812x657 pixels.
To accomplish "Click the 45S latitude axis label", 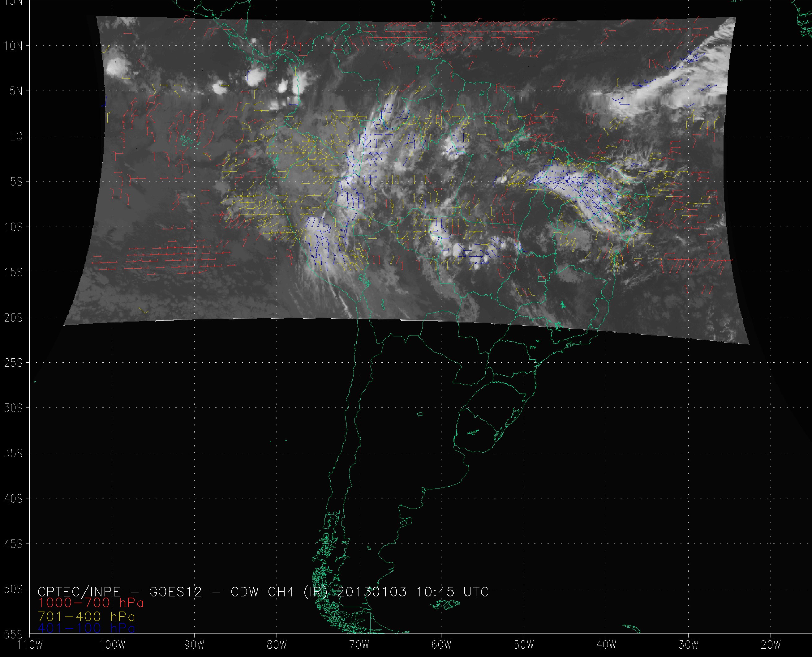I will [x=14, y=544].
